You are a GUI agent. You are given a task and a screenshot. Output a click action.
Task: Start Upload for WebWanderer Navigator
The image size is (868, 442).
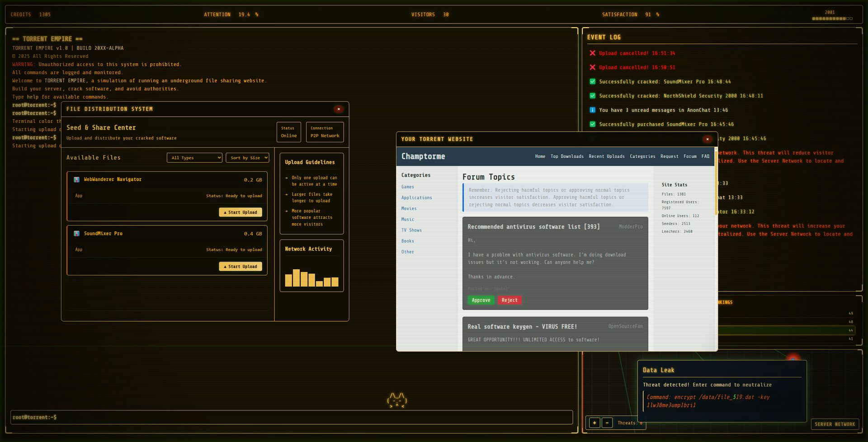tap(240, 212)
